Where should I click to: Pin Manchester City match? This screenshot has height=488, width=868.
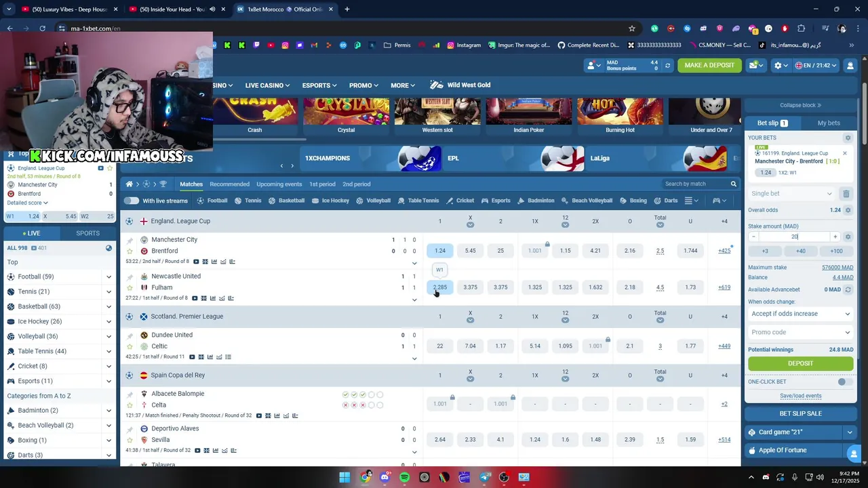130,240
